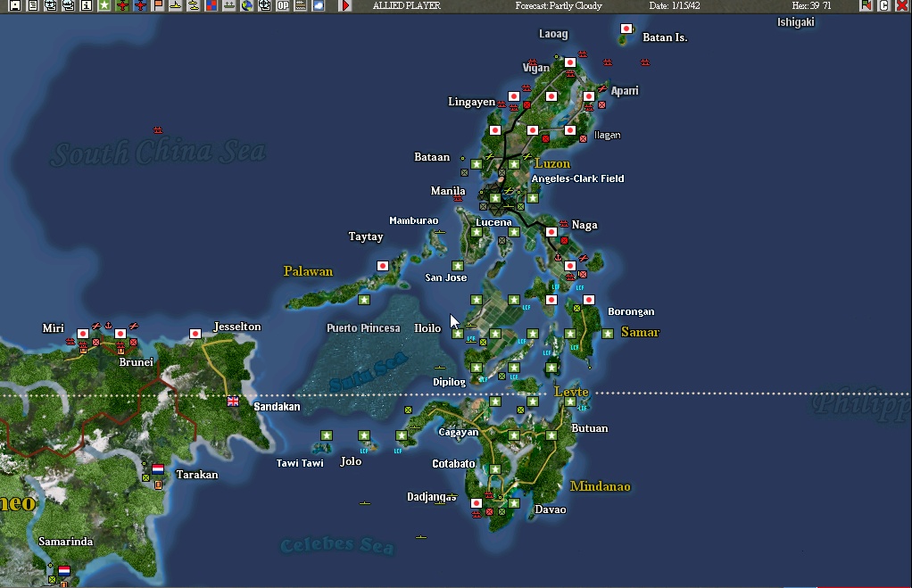
Task: Select the Allied star base at Cotabato
Action: point(495,469)
